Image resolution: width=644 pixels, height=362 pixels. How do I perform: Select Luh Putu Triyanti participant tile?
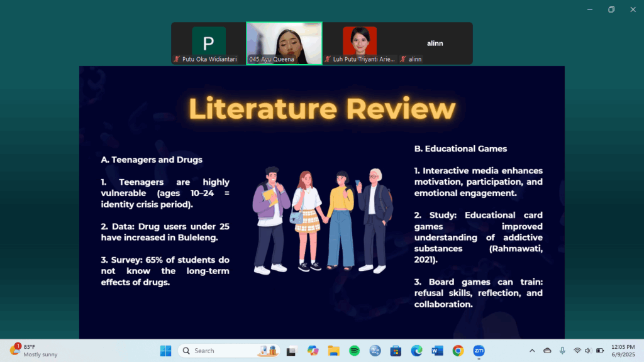360,43
